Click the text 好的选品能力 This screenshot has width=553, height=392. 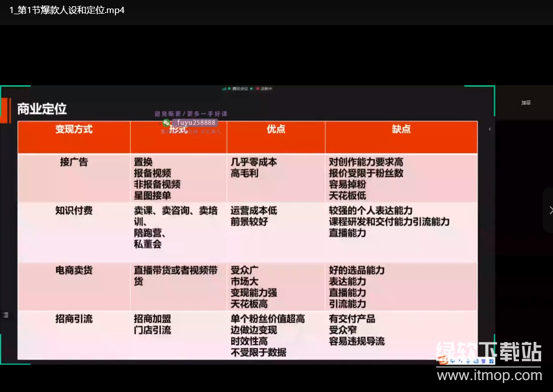pyautogui.click(x=356, y=270)
